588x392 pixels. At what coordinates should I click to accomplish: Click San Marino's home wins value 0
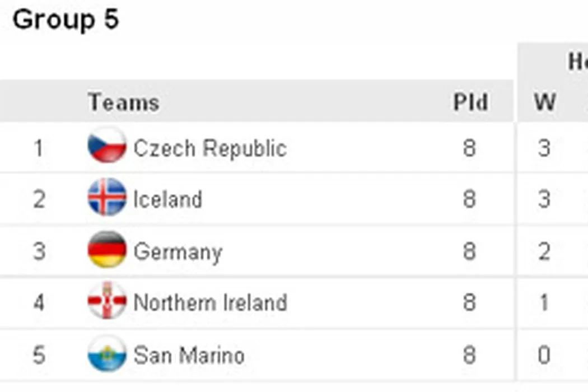tap(544, 355)
